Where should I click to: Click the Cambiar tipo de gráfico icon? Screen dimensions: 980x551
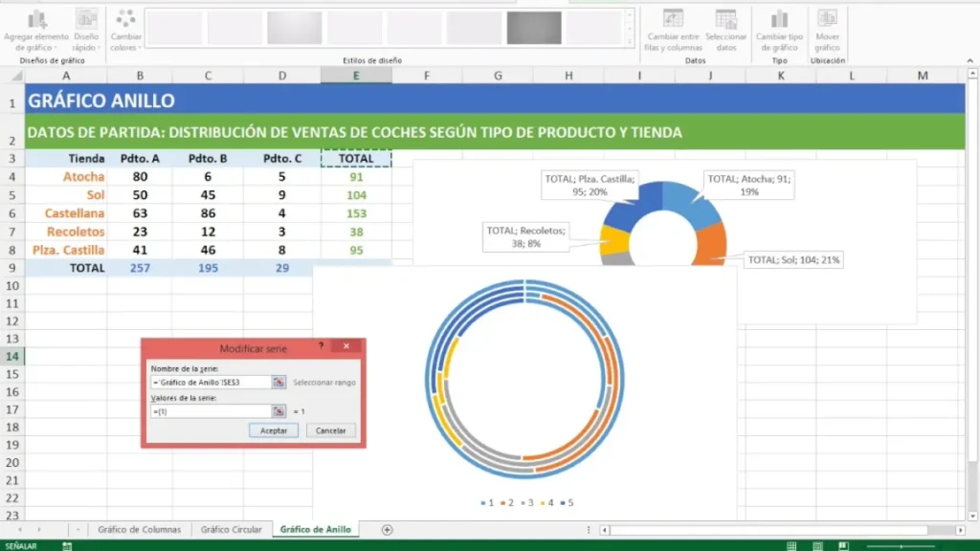tap(779, 19)
